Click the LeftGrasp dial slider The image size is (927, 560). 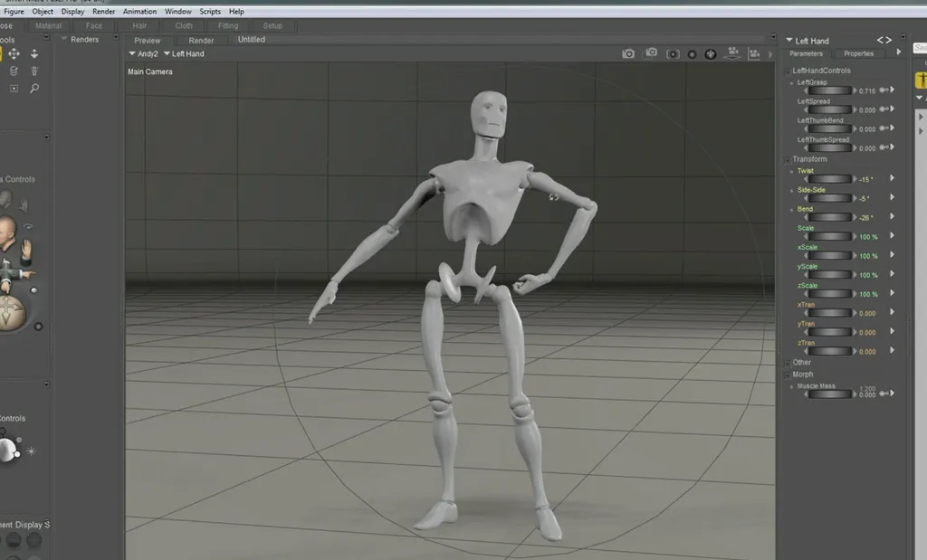830,91
